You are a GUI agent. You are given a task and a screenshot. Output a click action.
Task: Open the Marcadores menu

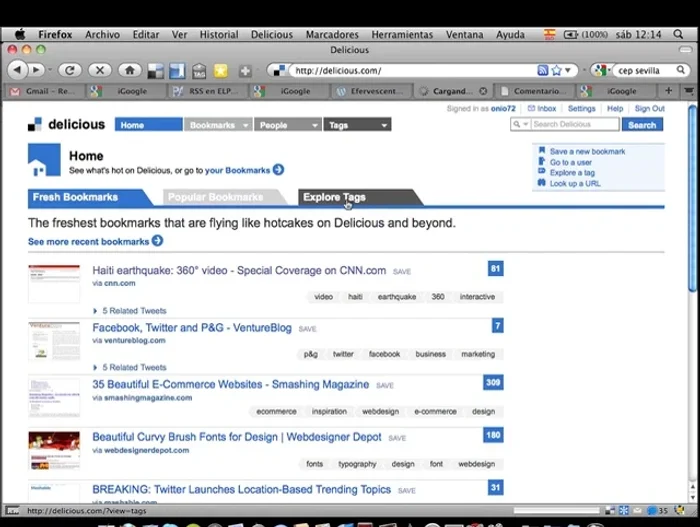332,34
